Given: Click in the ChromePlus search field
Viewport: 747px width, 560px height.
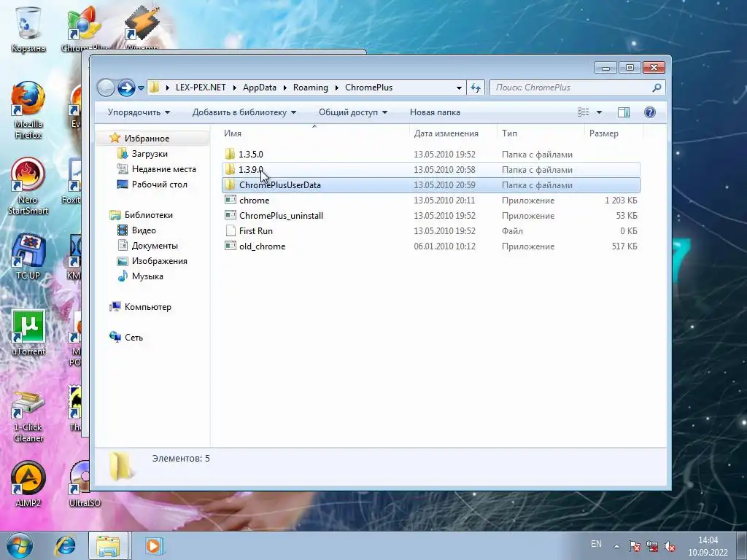Looking at the screenshot, I should [x=572, y=87].
